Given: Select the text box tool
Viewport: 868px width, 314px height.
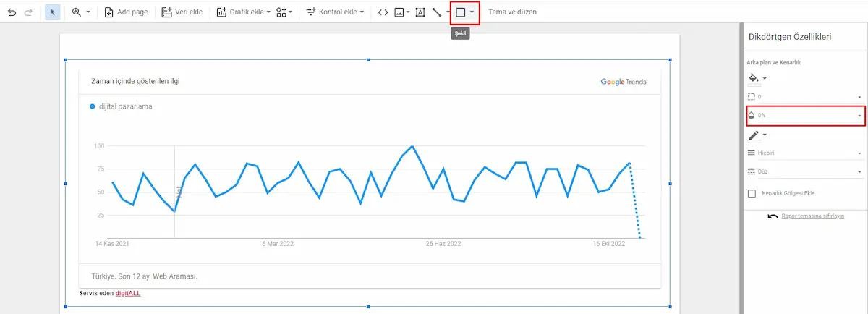Looking at the screenshot, I should click(420, 12).
